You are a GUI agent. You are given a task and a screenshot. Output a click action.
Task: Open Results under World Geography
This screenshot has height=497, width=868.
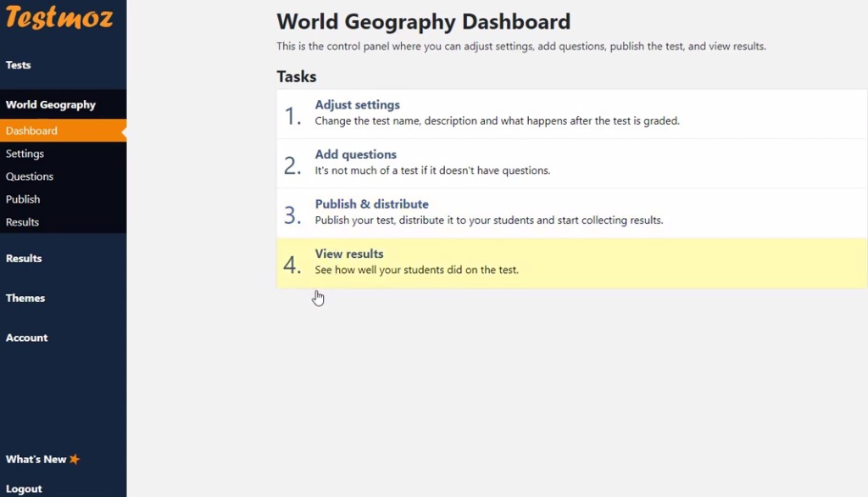click(23, 222)
